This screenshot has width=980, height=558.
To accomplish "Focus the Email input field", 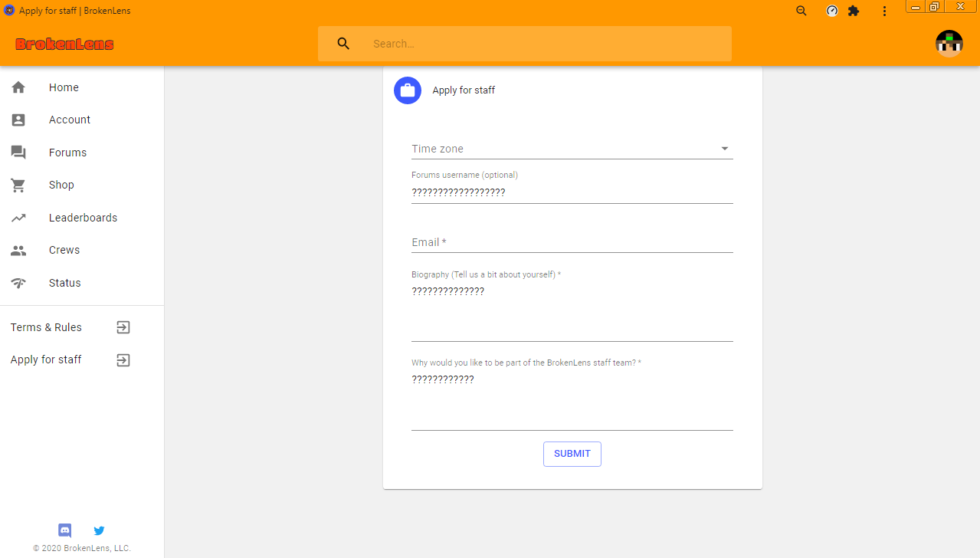I will (x=572, y=242).
